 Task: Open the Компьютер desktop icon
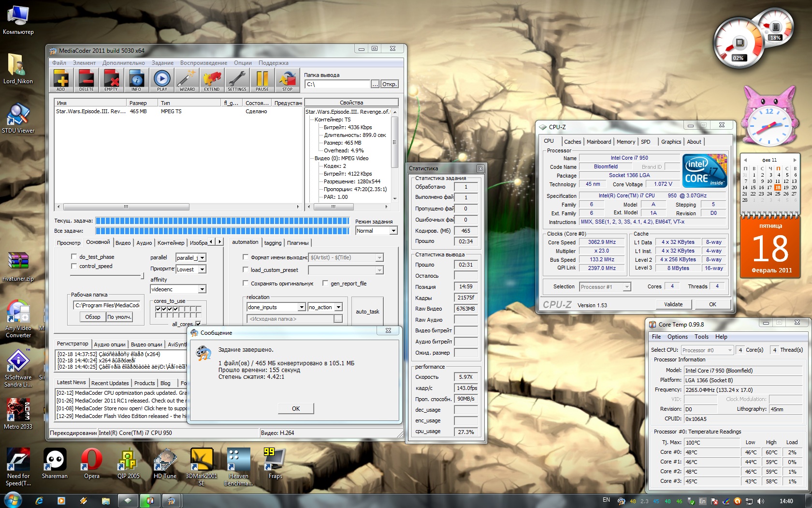pos(18,20)
